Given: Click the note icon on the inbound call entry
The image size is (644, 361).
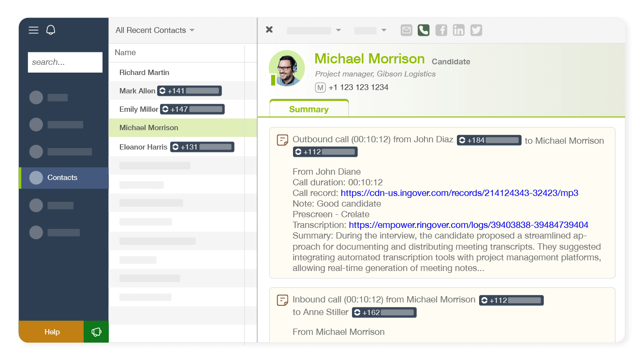Looking at the screenshot, I should click(x=282, y=300).
